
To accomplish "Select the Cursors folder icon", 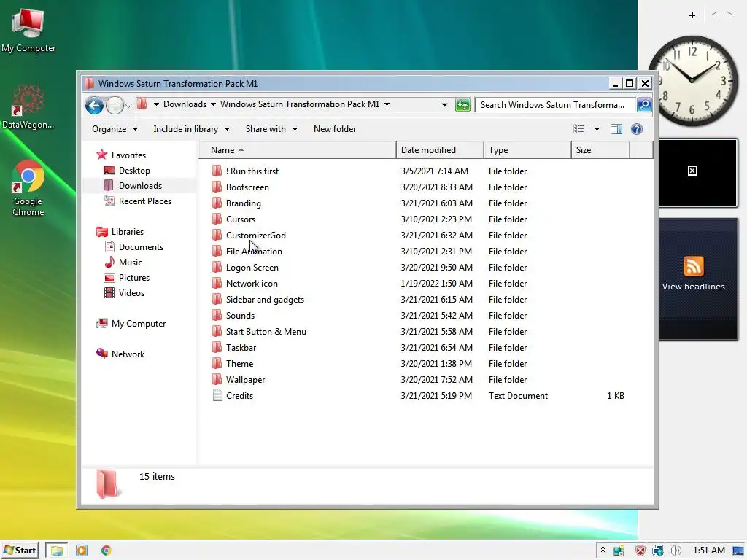I will 217,219.
